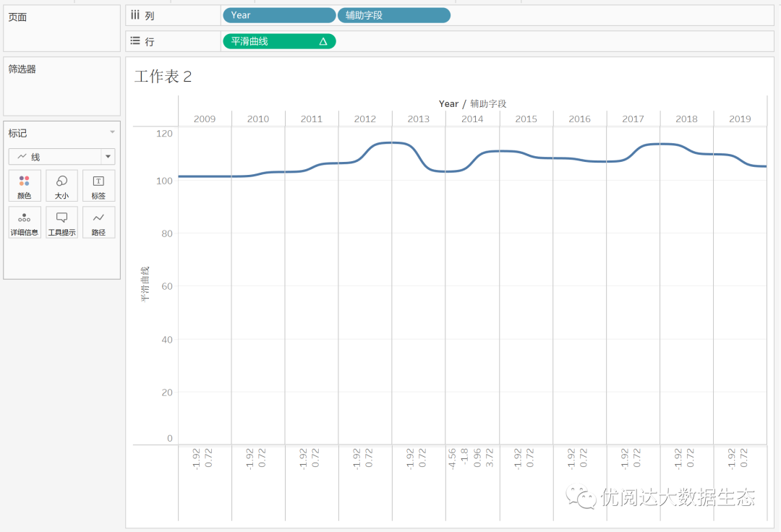Open the Size (大小) marks card
The width and height of the screenshot is (781, 532).
pyautogui.click(x=61, y=186)
